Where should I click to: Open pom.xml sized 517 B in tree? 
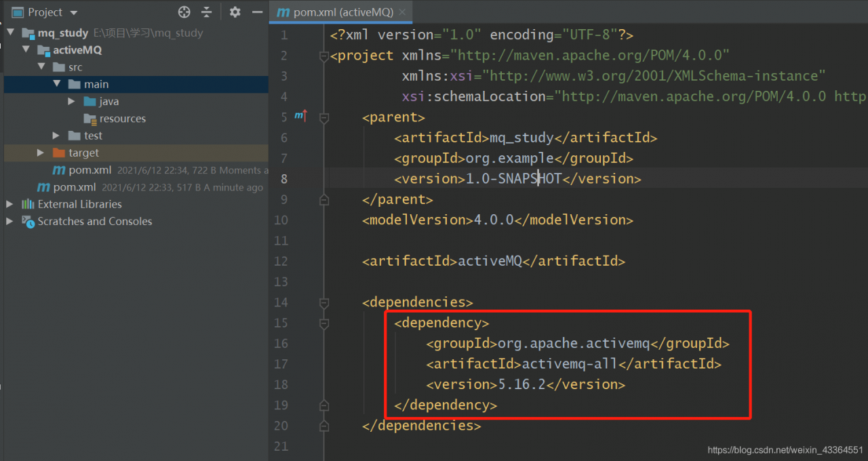(x=75, y=187)
